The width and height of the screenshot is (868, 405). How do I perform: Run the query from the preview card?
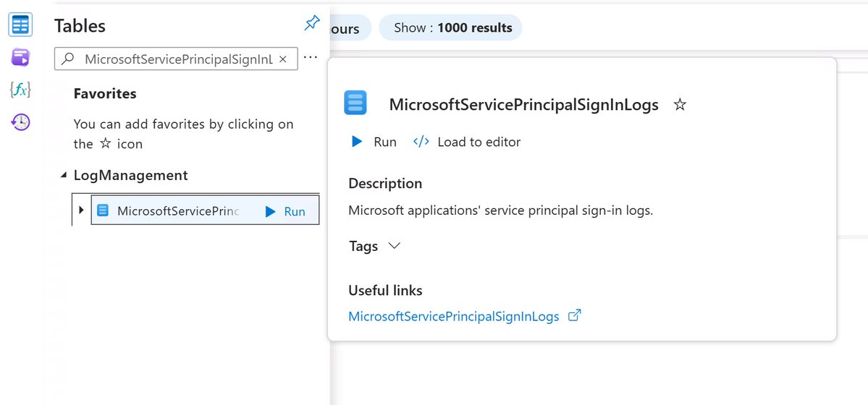374,142
